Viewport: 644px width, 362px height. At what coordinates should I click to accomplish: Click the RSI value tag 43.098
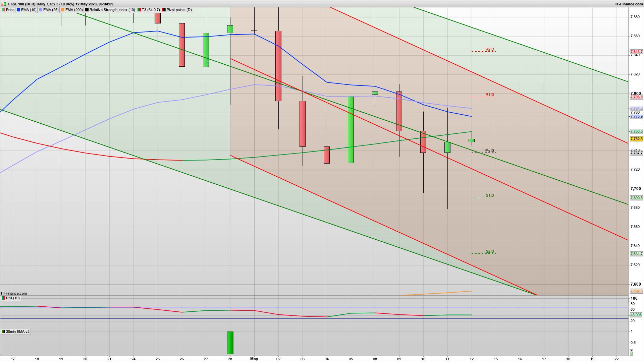[x=636, y=315]
